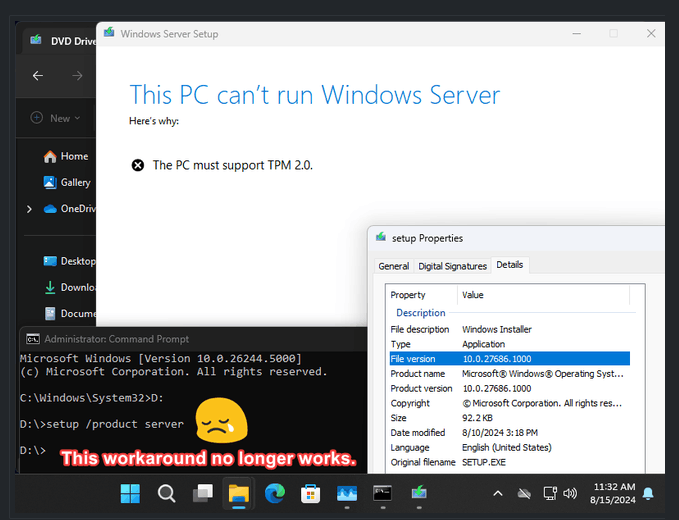Open Task View from the taskbar
The image size is (679, 520).
pos(202,493)
